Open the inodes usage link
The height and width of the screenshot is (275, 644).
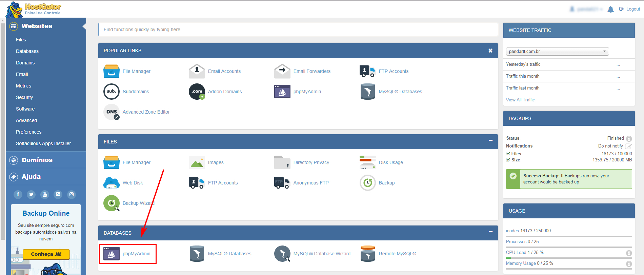(x=512, y=231)
